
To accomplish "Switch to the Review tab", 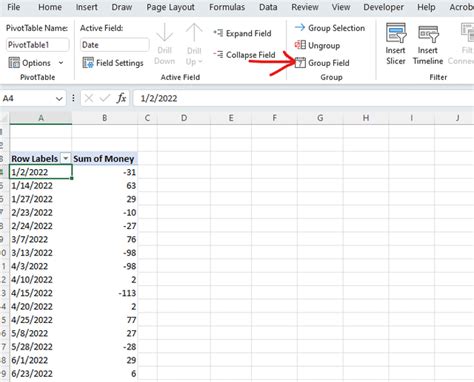I will tap(305, 7).
